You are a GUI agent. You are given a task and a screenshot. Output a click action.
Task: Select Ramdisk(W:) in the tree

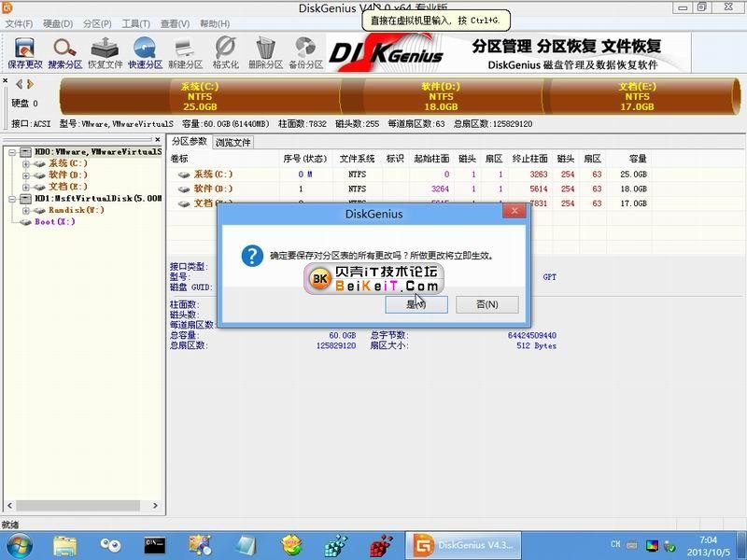click(77, 210)
